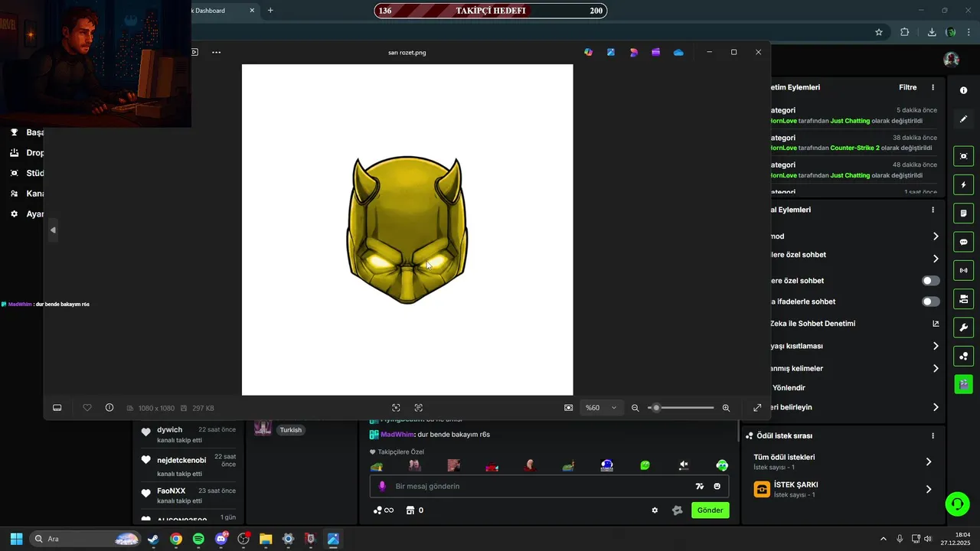Toggle the filmstrip icon at Photos bottom-left
The image size is (980, 551).
click(x=57, y=408)
